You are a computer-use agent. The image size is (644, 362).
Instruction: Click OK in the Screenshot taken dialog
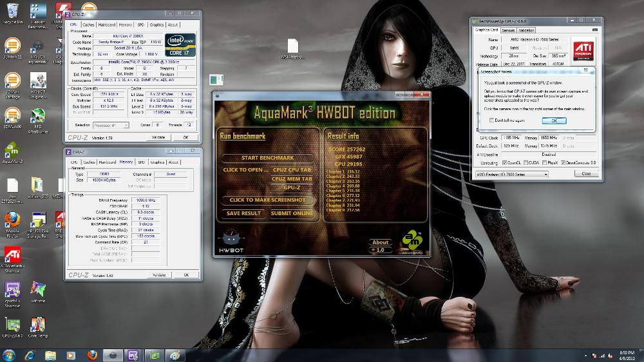coord(554,121)
